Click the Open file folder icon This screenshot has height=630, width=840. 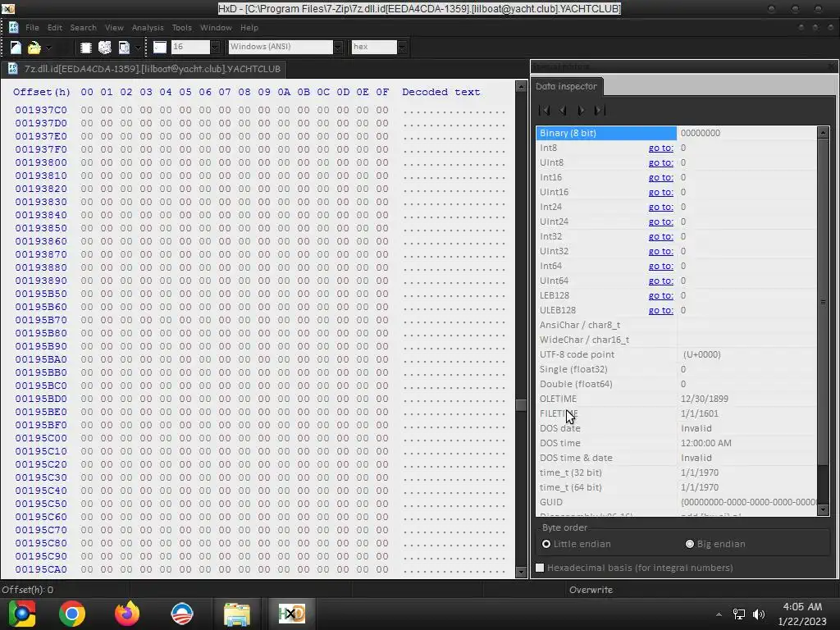coord(34,48)
